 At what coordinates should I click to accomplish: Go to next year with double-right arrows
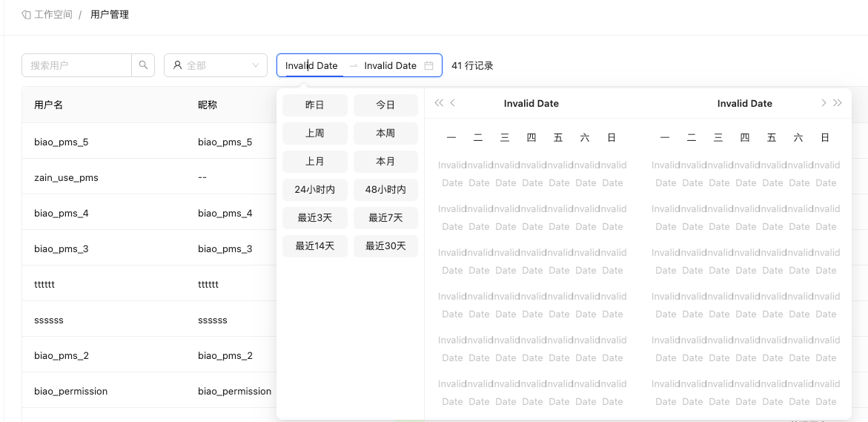(837, 103)
